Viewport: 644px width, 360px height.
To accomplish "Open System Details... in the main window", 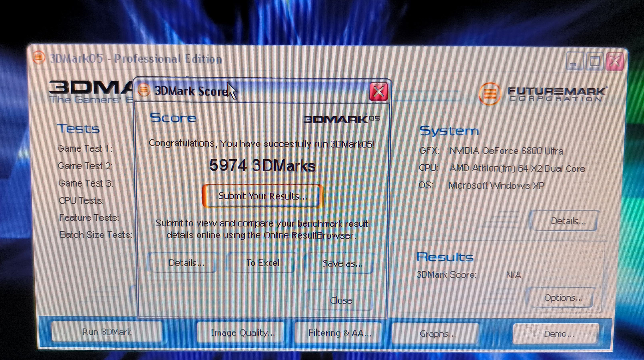I will pyautogui.click(x=565, y=221).
